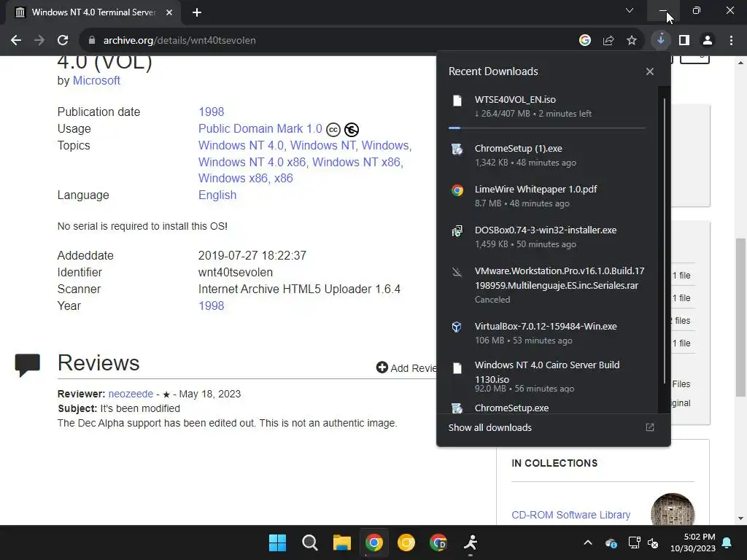Screen dimensions: 747x560
Task: Open DOSBox0.74-3-win32-installer.exe download
Action: (x=547, y=237)
